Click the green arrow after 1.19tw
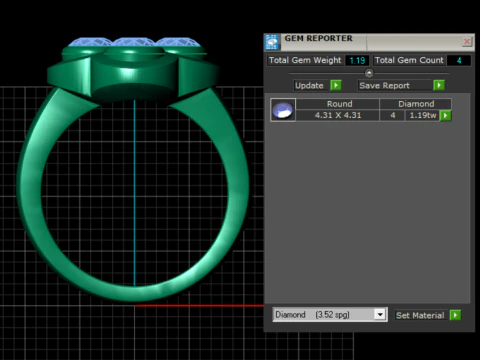Viewport: 480px width, 360px height. [x=446, y=115]
